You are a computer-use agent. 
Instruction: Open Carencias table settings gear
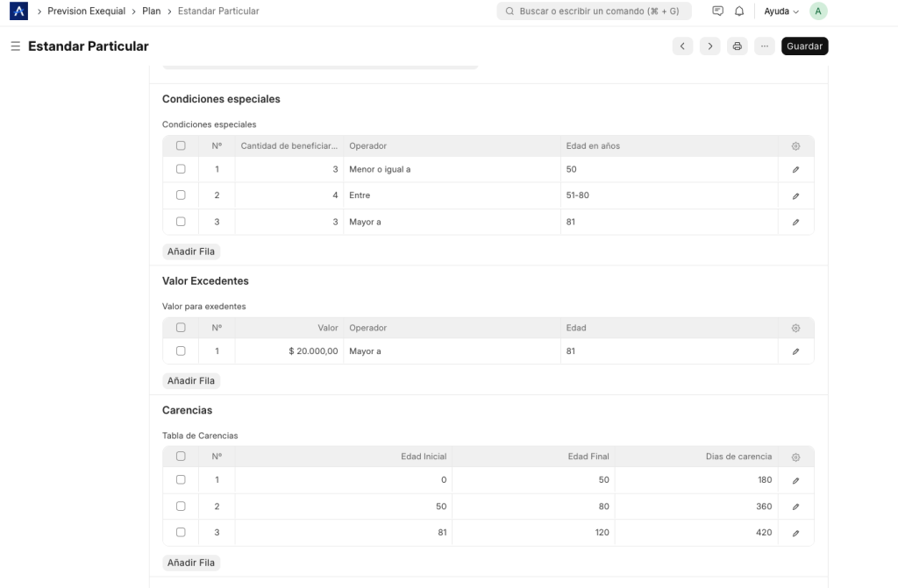tap(795, 457)
